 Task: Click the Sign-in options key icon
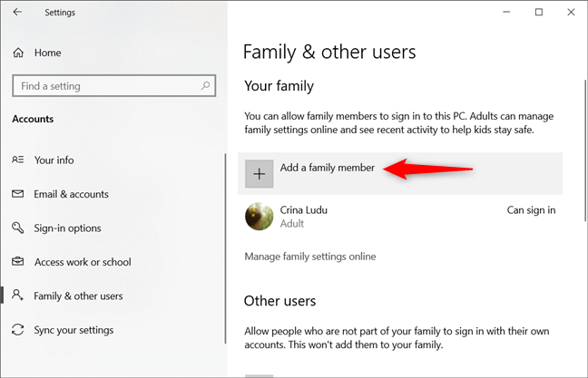(18, 228)
